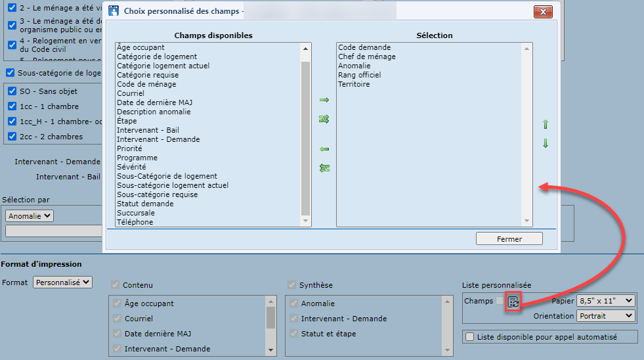Click the Fermer button
The width and height of the screenshot is (644, 360).
[509, 238]
